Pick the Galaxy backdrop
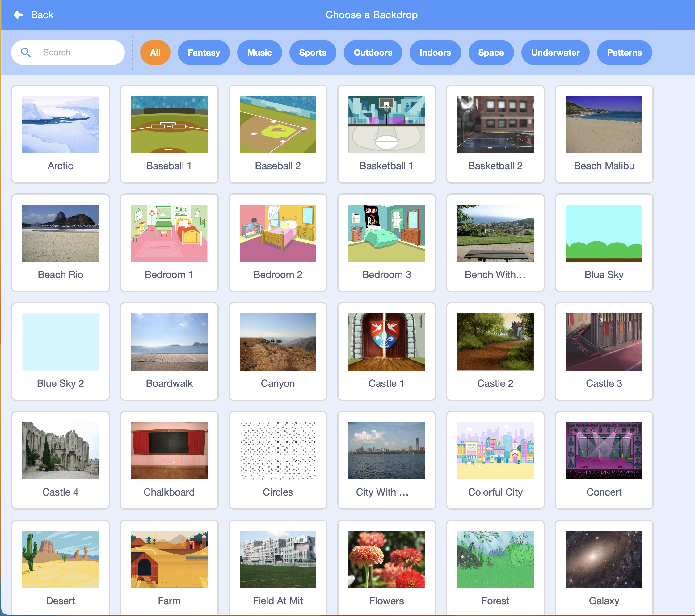Screen dimensions: 695x616 tap(604, 567)
